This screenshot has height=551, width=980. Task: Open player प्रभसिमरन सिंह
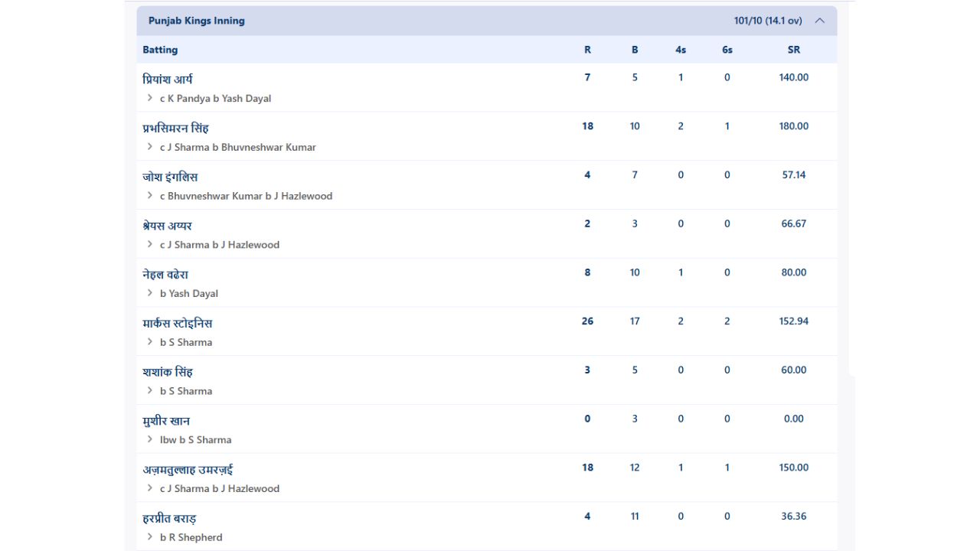[175, 128]
